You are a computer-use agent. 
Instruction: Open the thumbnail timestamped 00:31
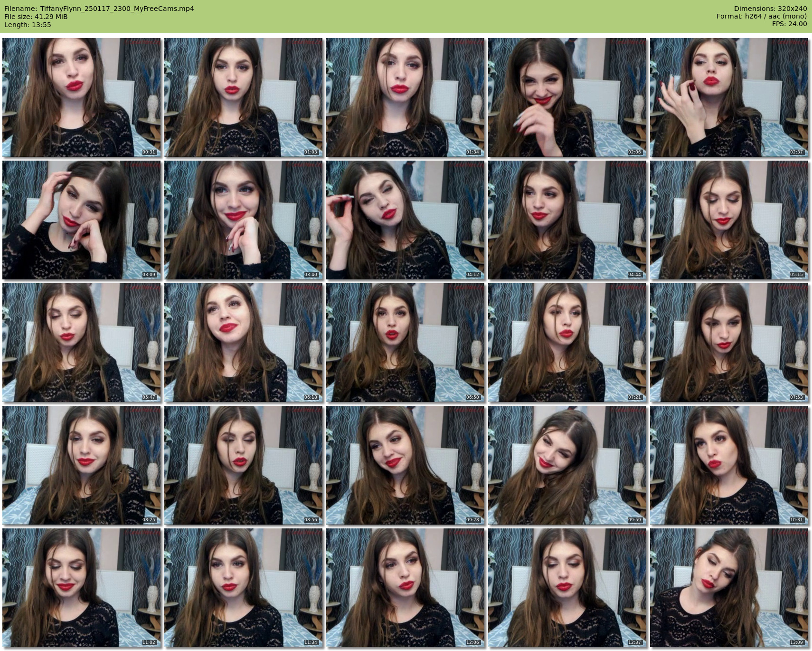coord(81,97)
